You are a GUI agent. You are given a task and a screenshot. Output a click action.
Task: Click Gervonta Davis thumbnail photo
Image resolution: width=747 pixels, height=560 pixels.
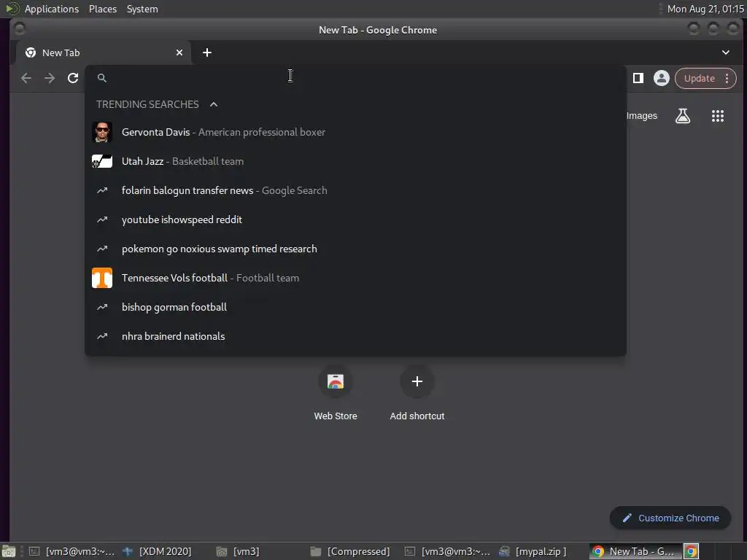point(102,133)
